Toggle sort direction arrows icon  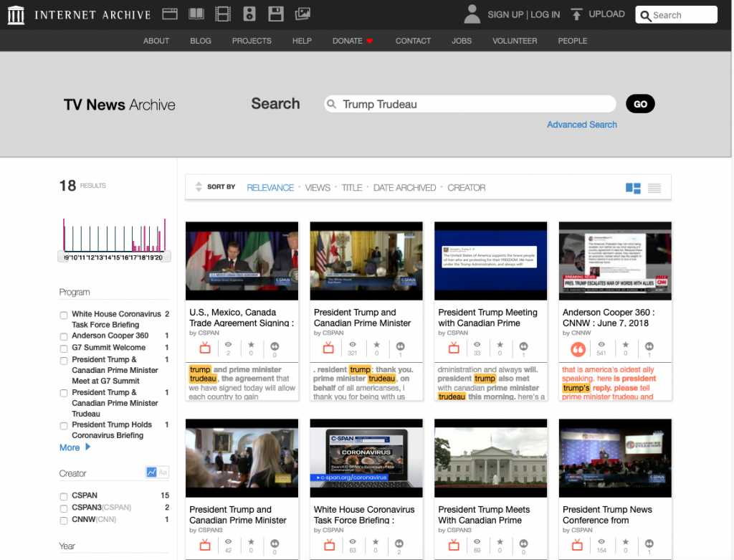tap(199, 187)
